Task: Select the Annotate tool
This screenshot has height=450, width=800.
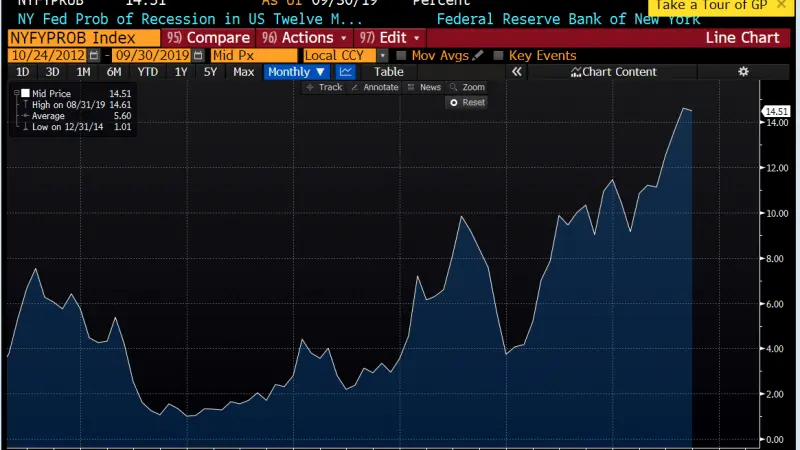Action: (375, 87)
